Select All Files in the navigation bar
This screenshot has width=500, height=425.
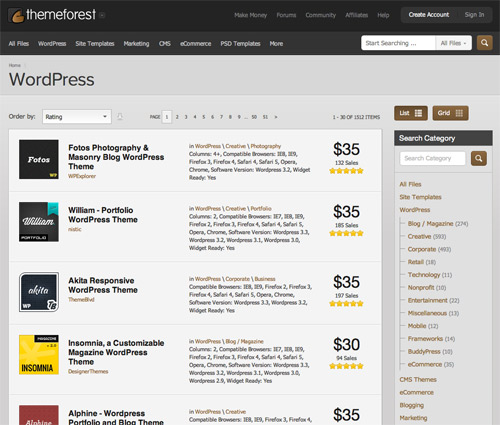click(19, 44)
